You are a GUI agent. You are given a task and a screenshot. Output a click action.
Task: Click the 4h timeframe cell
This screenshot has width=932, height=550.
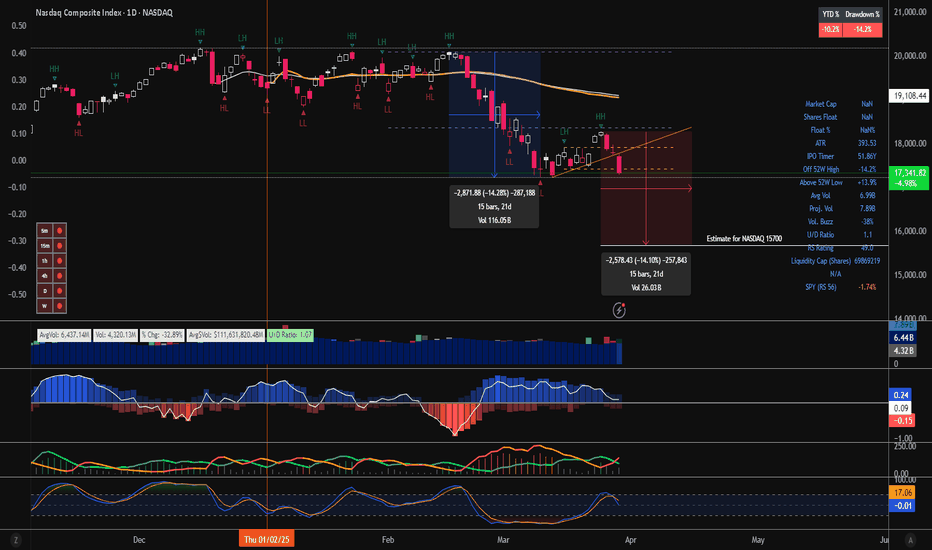[x=45, y=276]
